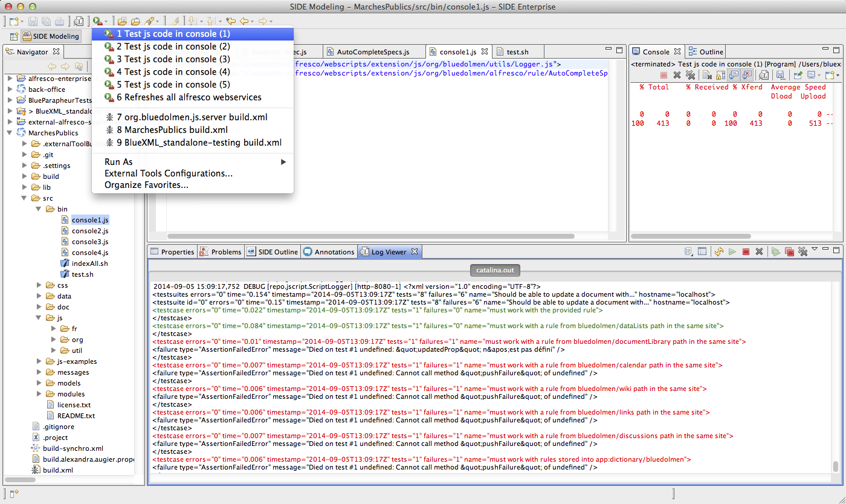Switch to test.sh editor tab

click(517, 52)
